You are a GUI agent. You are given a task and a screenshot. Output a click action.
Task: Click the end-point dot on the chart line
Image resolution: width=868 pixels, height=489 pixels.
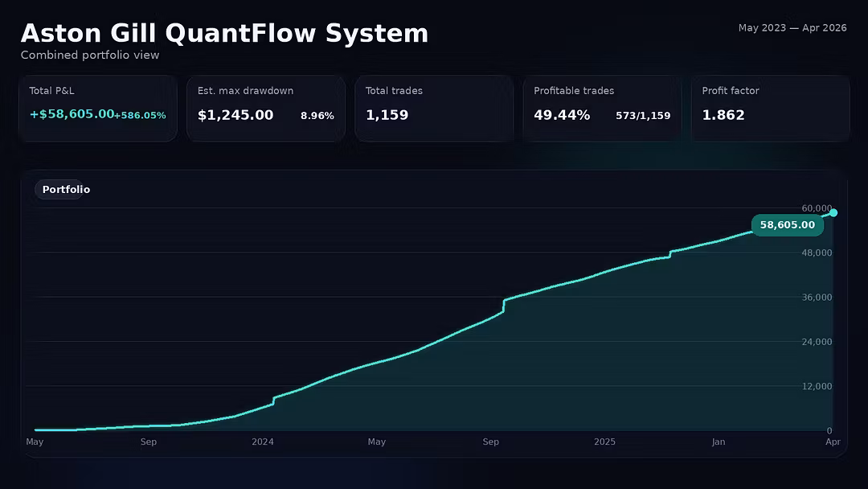click(833, 213)
